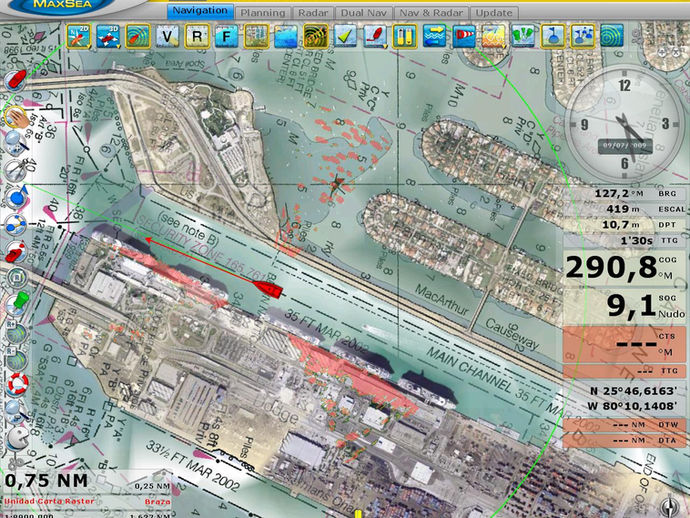Click the CTS course-to-steer field

click(625, 344)
